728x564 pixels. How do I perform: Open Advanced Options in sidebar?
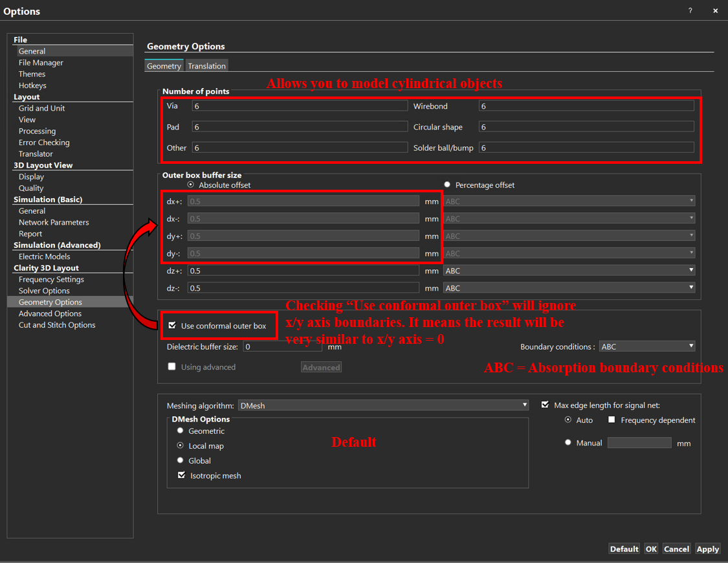point(50,313)
